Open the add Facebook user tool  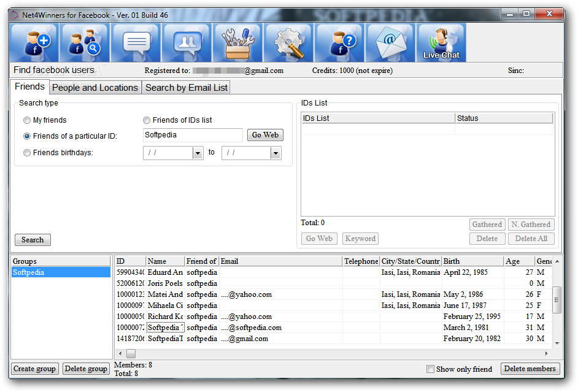click(x=34, y=42)
